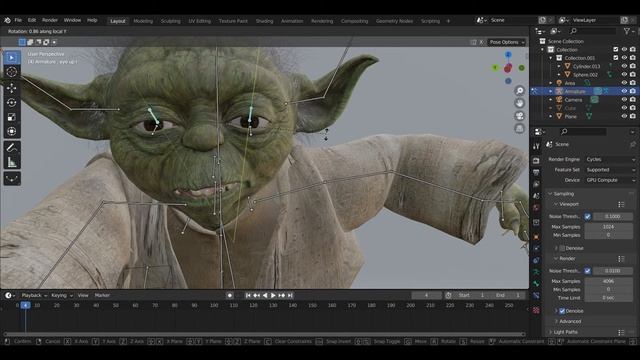Open the View Layer properties tab icon

coord(536,184)
